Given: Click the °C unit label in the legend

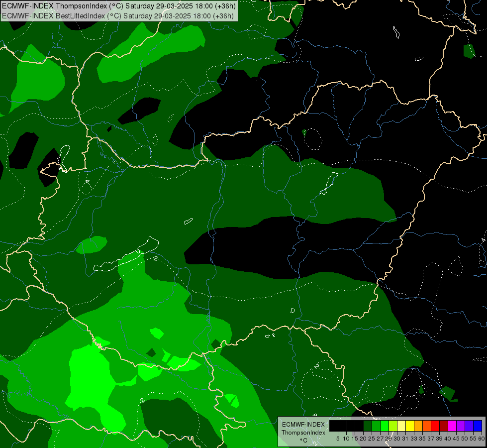Looking at the screenshot, I should point(303,441).
